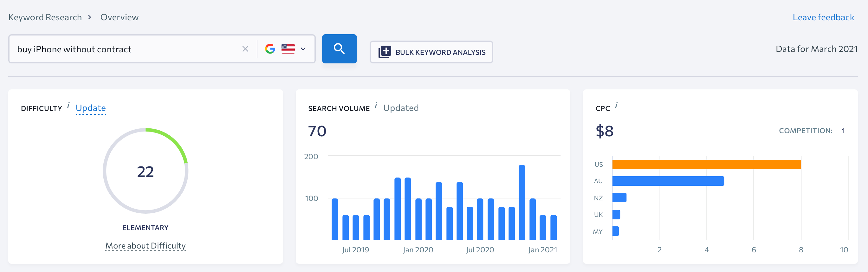Click the search volume value 70
The width and height of the screenshot is (868, 272).
click(x=317, y=131)
